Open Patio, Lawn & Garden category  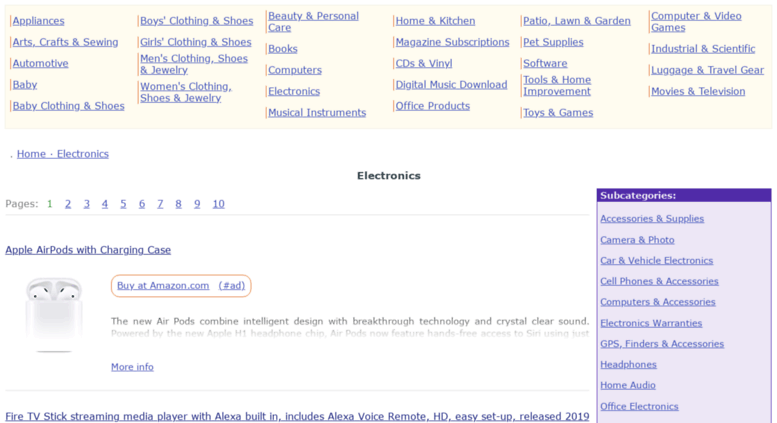[577, 21]
